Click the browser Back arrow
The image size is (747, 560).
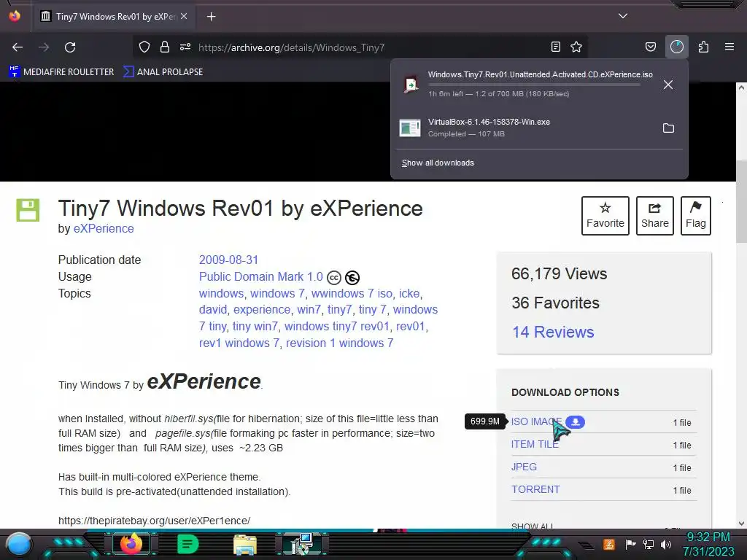pyautogui.click(x=18, y=47)
